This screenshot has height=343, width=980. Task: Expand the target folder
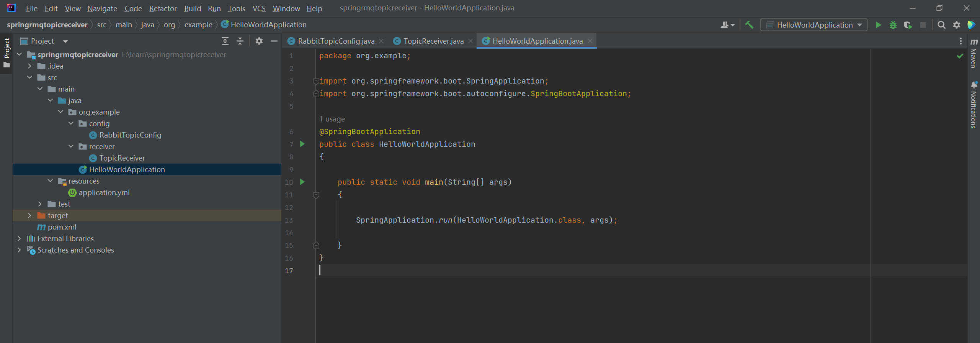(29, 215)
